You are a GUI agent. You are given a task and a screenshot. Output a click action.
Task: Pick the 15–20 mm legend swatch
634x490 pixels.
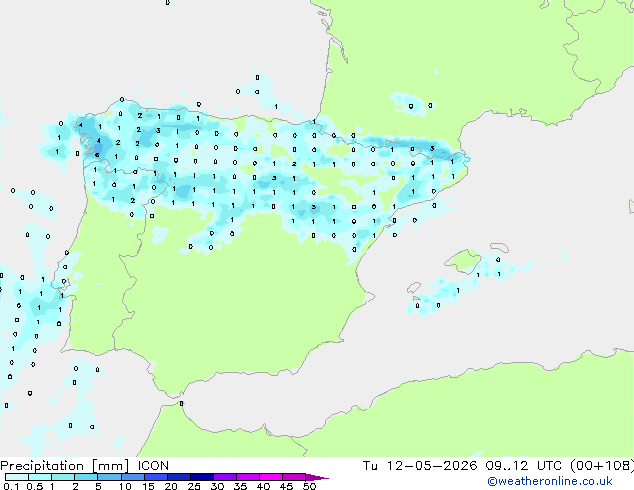coord(156,477)
